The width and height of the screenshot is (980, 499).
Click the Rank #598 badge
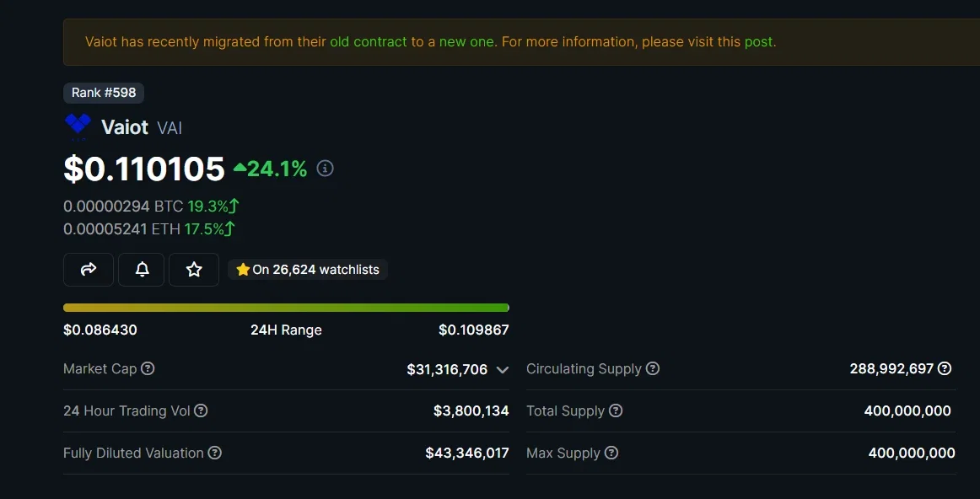click(x=104, y=93)
